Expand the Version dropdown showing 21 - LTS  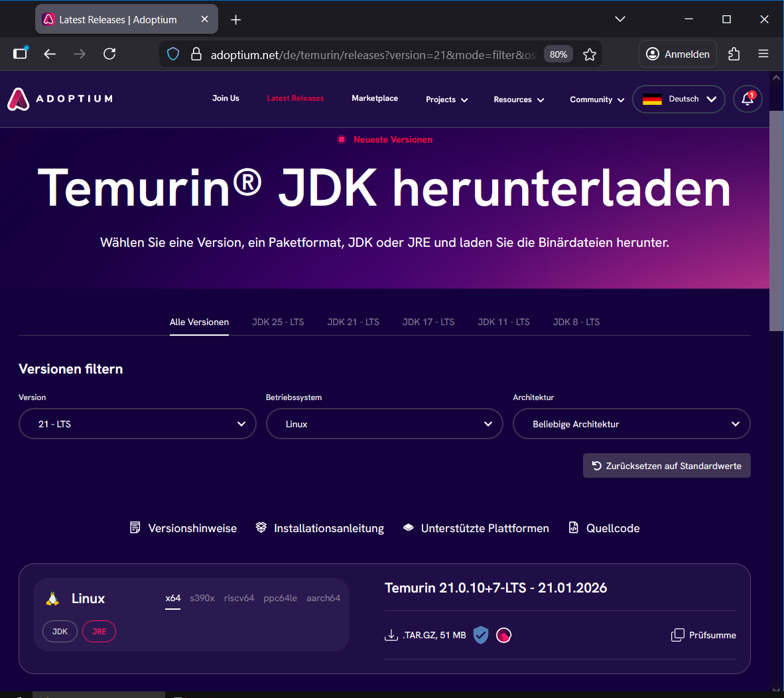click(x=137, y=424)
